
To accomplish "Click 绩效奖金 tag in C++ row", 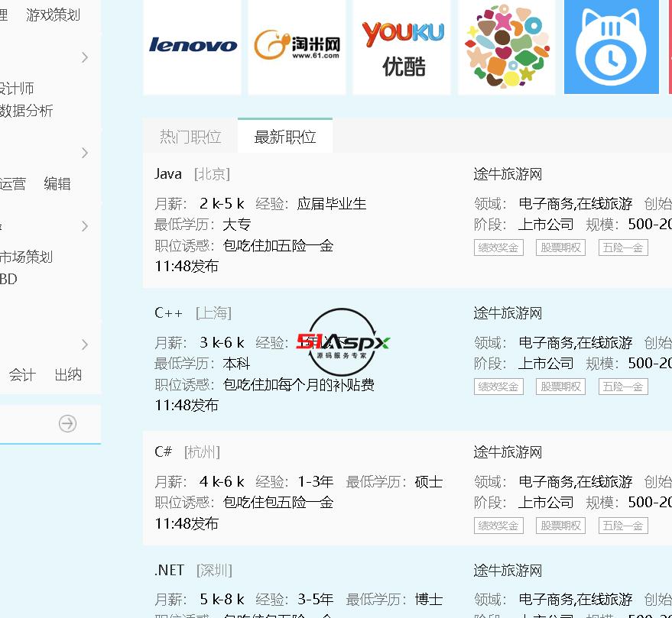I will (498, 387).
